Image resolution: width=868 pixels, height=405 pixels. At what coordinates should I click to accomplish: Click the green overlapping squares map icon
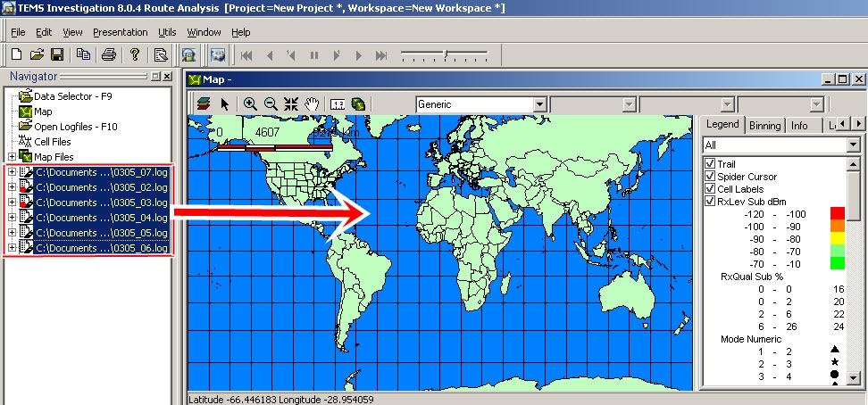point(358,104)
